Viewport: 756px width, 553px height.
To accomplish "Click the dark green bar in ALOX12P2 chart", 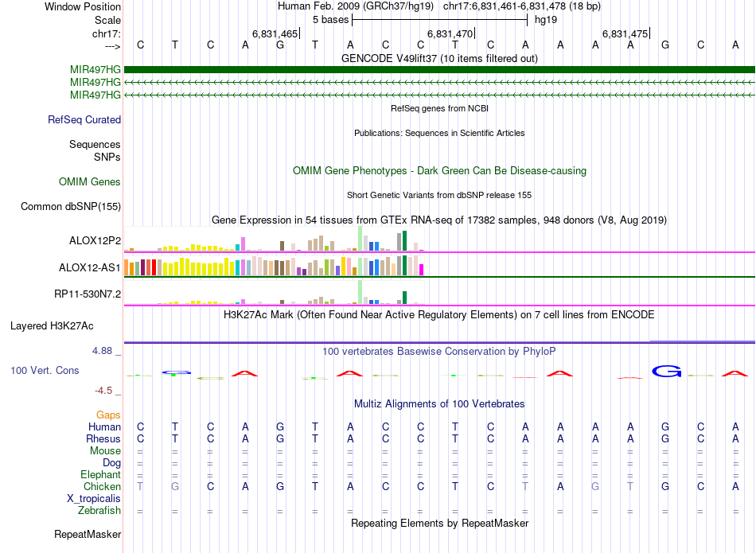I will (405, 241).
